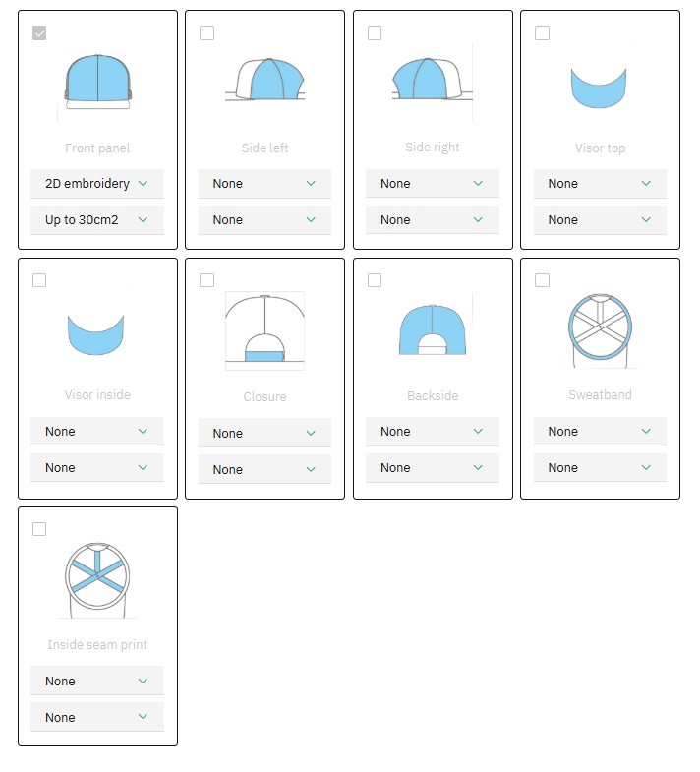Click the Side left cap illustration

264,80
